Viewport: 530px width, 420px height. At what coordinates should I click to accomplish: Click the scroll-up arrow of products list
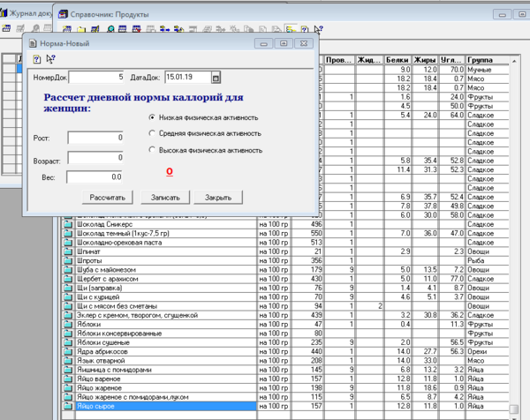point(514,61)
